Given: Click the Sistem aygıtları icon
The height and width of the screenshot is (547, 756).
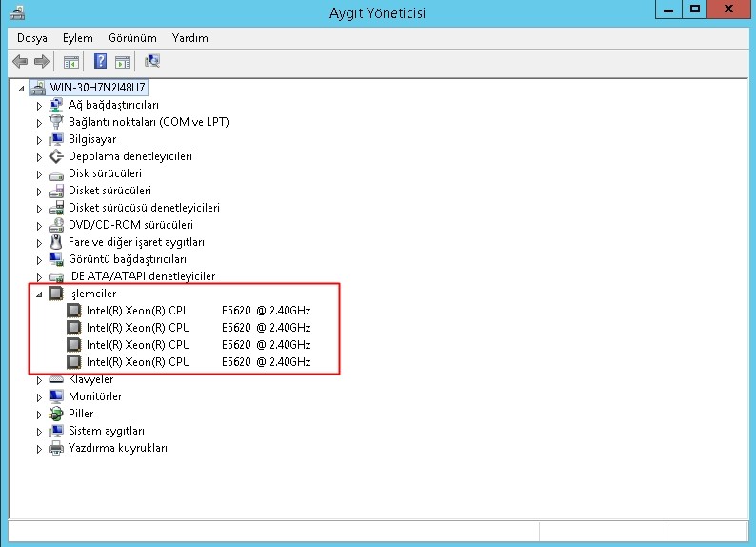Looking at the screenshot, I should tap(56, 431).
